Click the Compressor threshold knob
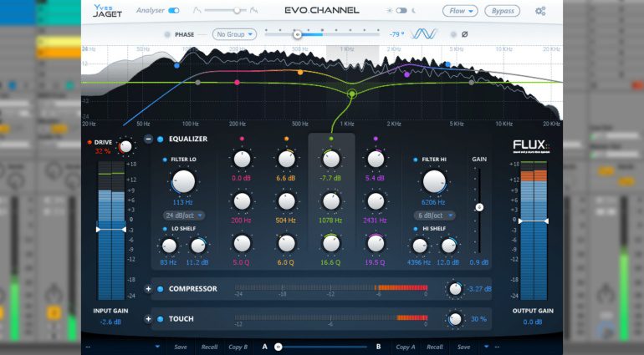Image resolution: width=644 pixels, height=355 pixels. (x=454, y=289)
